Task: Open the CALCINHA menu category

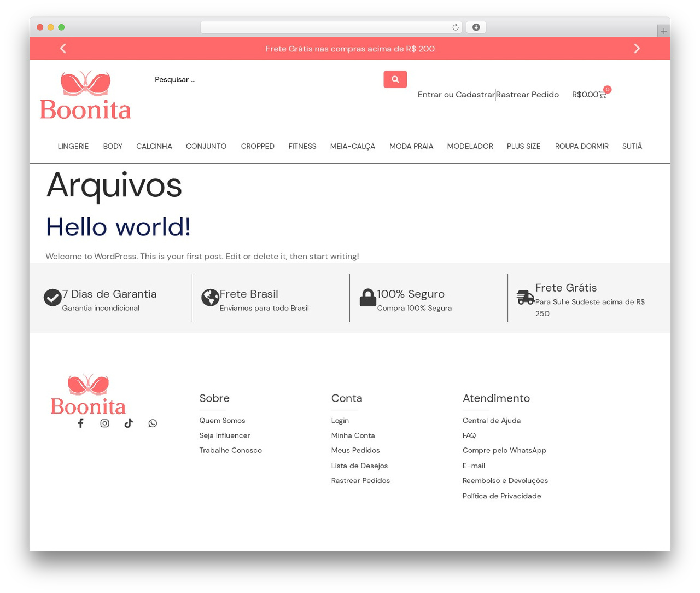Action: tap(154, 146)
